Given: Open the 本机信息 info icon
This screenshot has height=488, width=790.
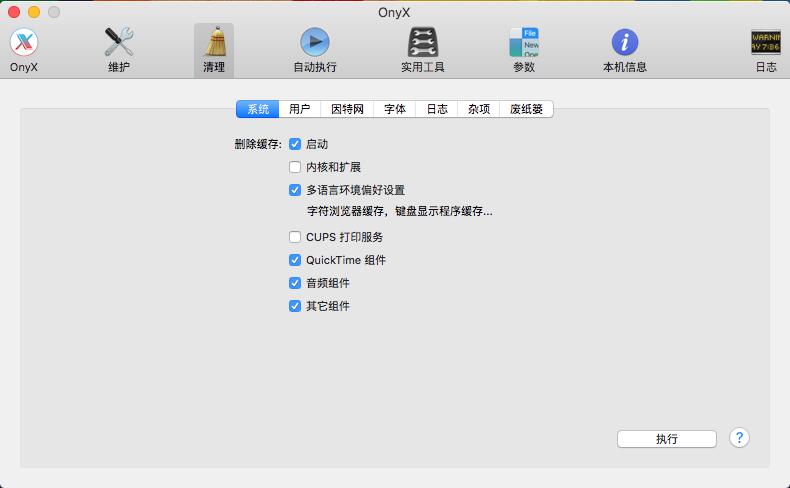Looking at the screenshot, I should [x=625, y=49].
